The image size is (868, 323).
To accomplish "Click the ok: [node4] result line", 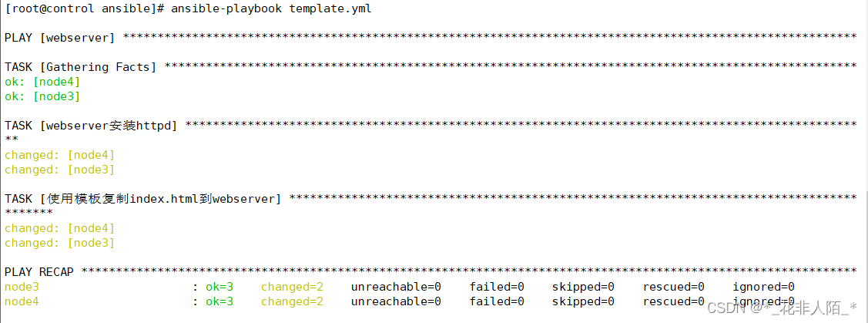I will (x=42, y=82).
